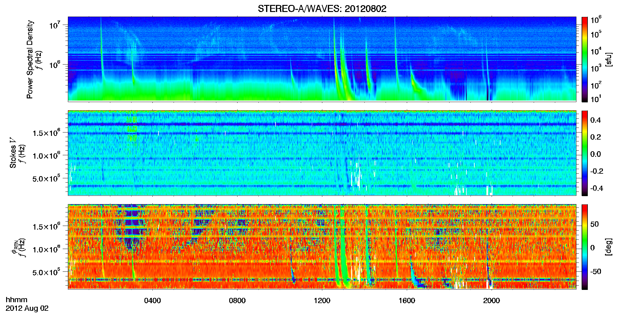This screenshot has height=332, width=644.
Task: Click the 0800 time axis label
Action: [x=237, y=301]
